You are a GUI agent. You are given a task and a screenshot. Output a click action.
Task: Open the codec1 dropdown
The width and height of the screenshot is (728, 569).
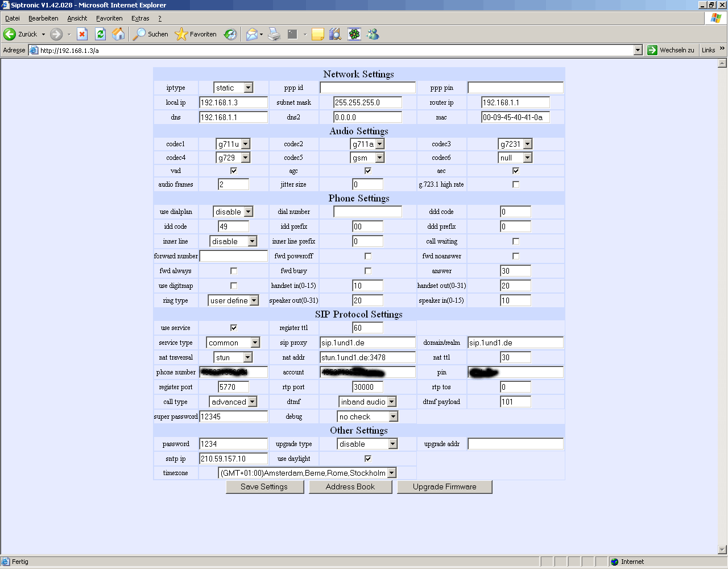pos(245,145)
